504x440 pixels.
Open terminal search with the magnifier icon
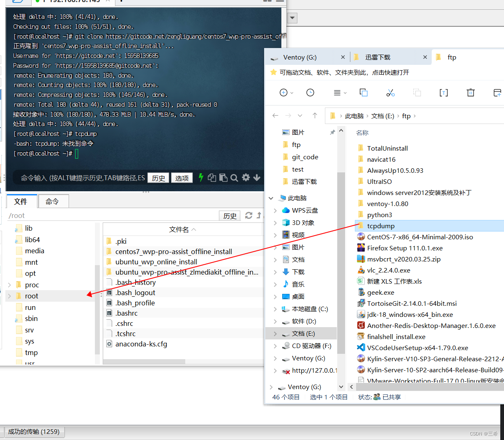pyautogui.click(x=234, y=177)
